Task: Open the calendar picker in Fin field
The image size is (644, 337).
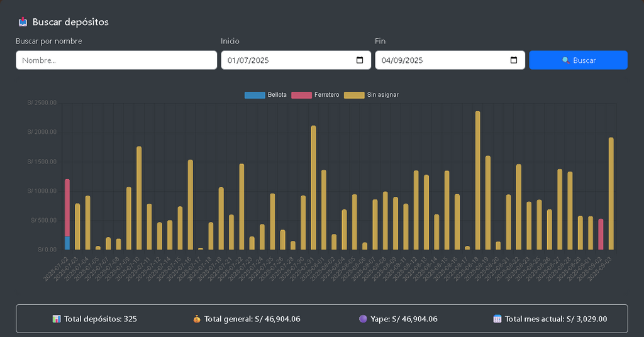Action: 514,60
